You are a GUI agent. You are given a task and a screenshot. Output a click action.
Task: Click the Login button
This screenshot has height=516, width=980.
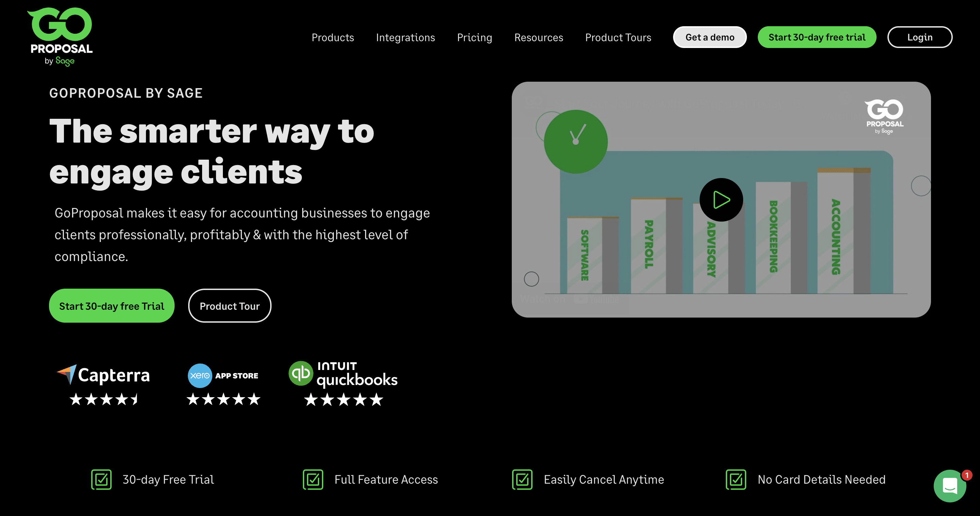click(919, 37)
